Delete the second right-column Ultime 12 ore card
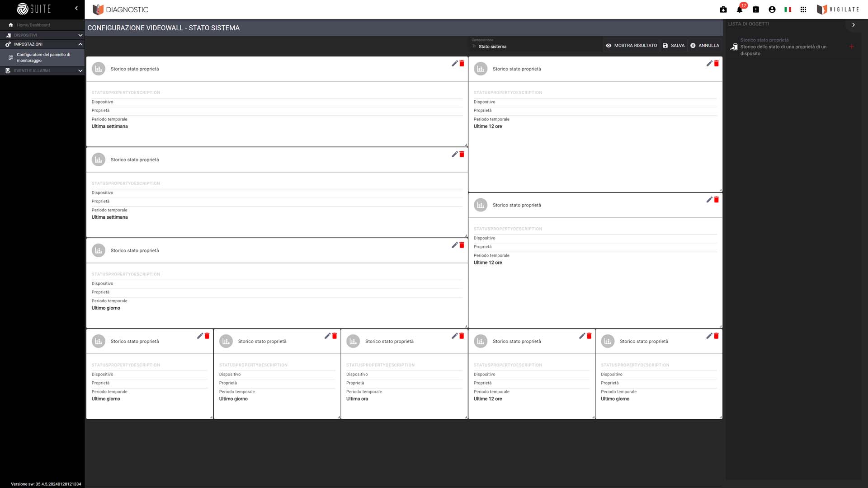Viewport: 868px width, 488px height. click(717, 200)
